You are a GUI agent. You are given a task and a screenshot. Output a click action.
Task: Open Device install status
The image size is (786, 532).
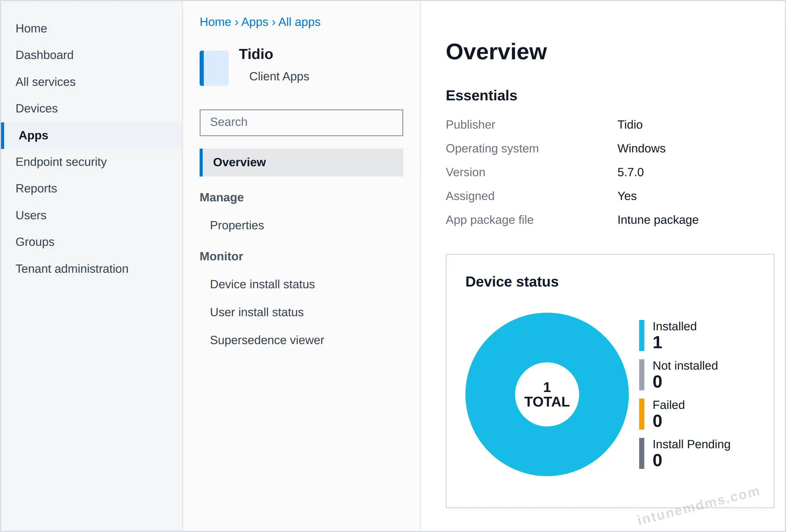(x=262, y=284)
